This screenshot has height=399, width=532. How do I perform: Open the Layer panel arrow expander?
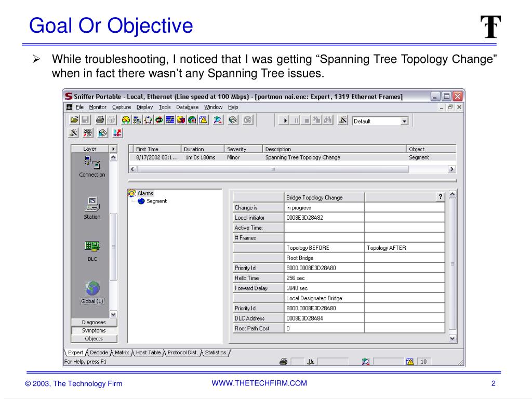tap(114, 148)
